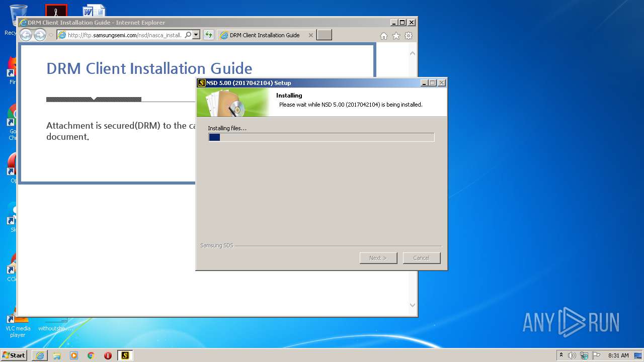Viewport: 644px width, 362px height.
Task: Click the recent pages dropdown arrow
Action: (x=51, y=35)
